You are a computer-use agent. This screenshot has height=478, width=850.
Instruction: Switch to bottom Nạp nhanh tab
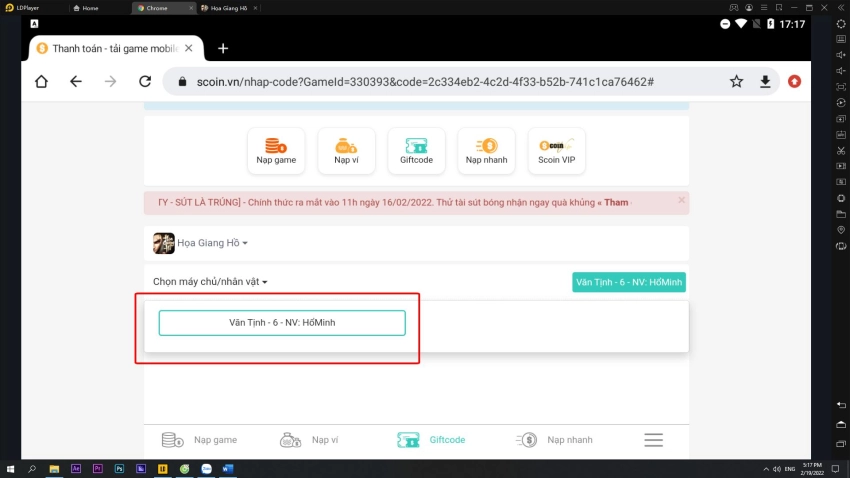(553, 440)
